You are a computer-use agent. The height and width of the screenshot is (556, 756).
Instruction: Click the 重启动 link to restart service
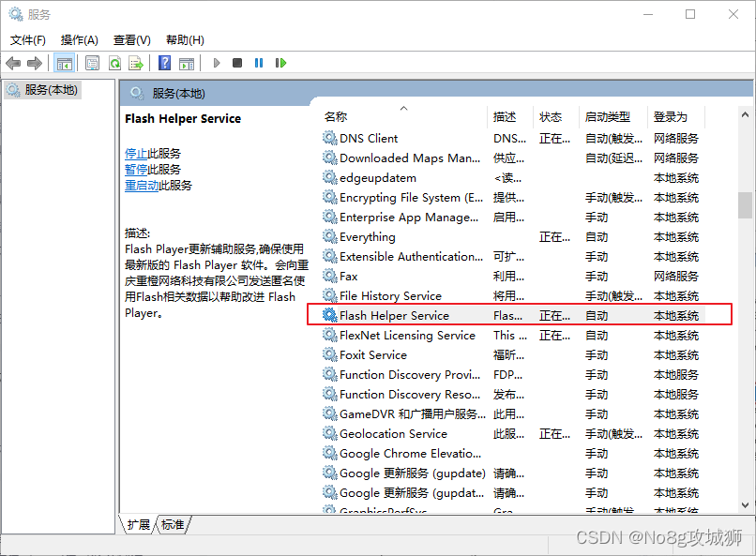pyautogui.click(x=142, y=186)
